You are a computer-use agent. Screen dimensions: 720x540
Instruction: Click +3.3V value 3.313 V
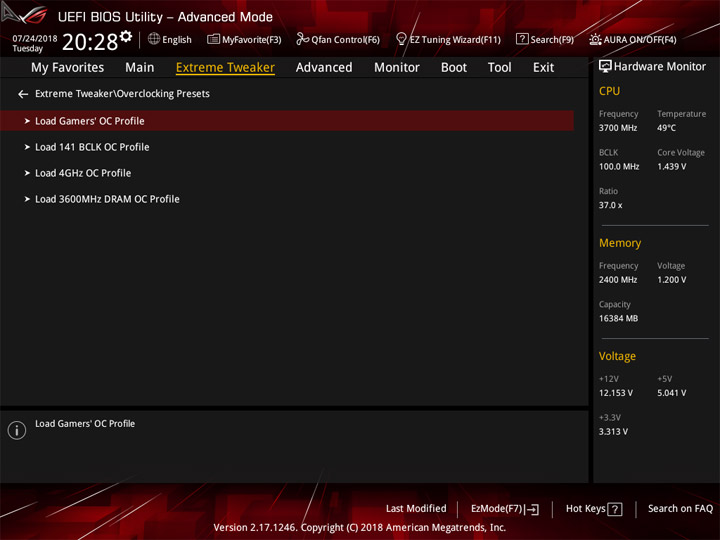tap(613, 432)
